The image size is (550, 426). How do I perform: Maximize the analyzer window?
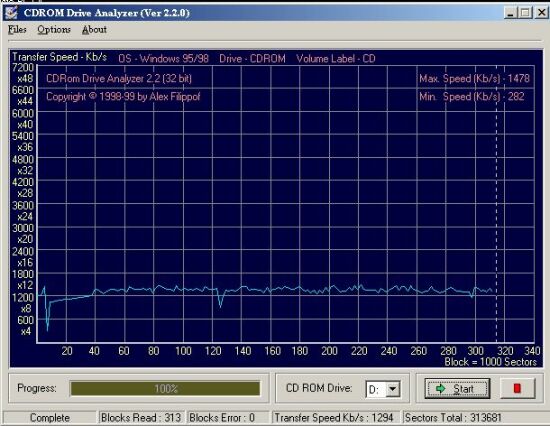(525, 13)
